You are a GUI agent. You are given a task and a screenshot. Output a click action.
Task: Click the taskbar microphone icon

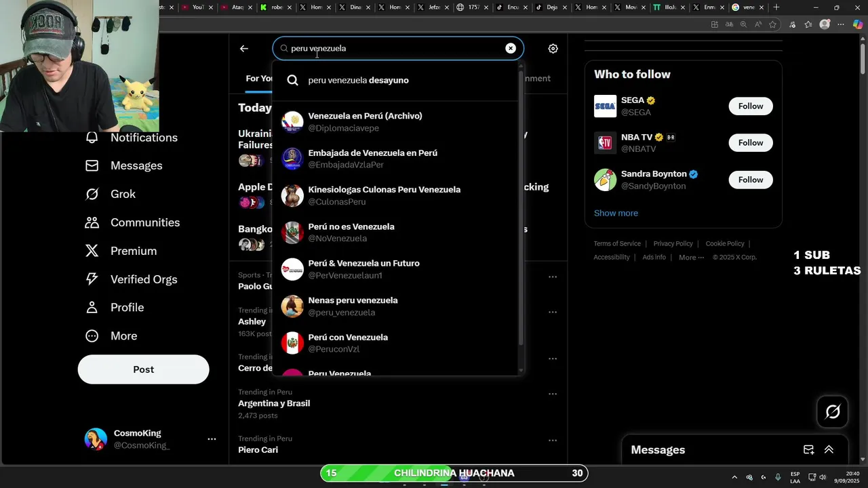click(x=778, y=477)
